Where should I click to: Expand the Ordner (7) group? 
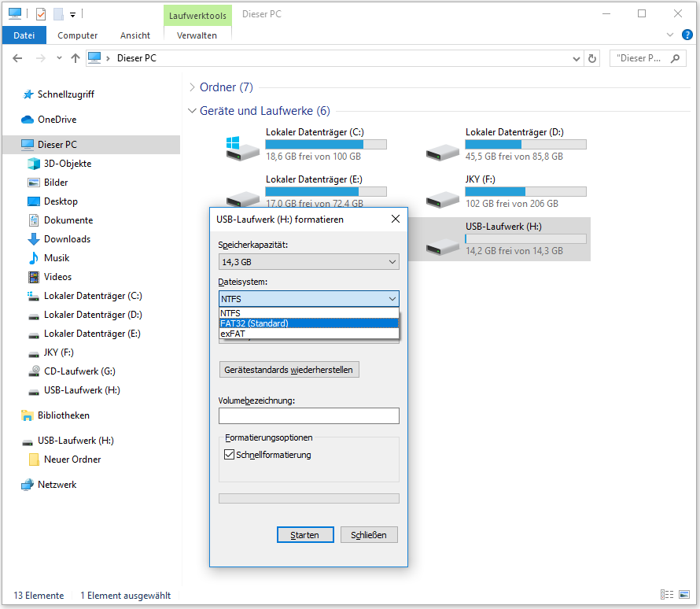pos(192,87)
